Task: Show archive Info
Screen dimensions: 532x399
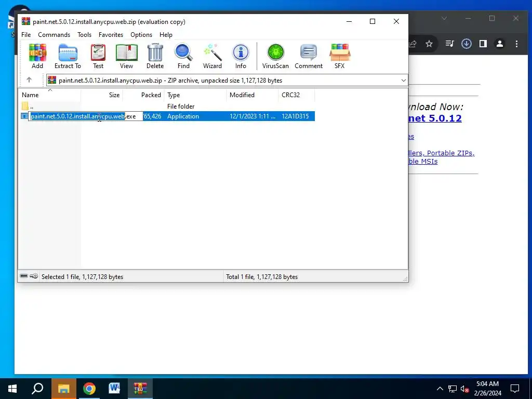Action: pos(241,56)
